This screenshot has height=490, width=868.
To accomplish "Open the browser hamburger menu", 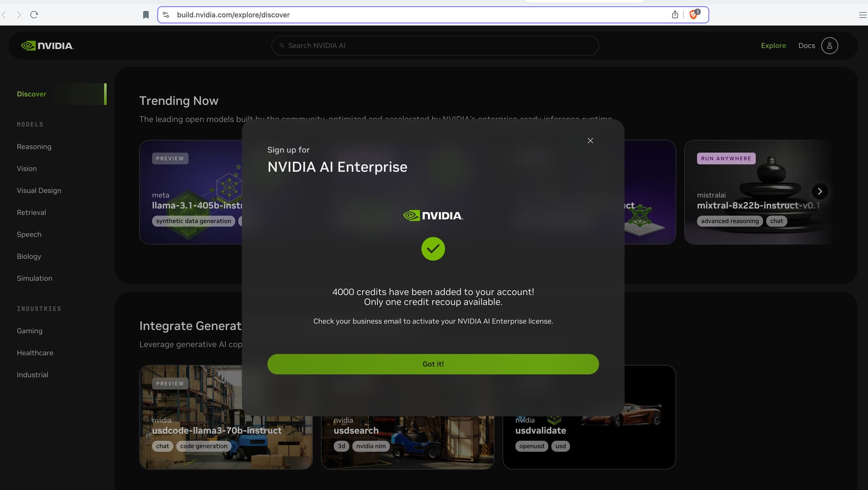I will 862,15.
